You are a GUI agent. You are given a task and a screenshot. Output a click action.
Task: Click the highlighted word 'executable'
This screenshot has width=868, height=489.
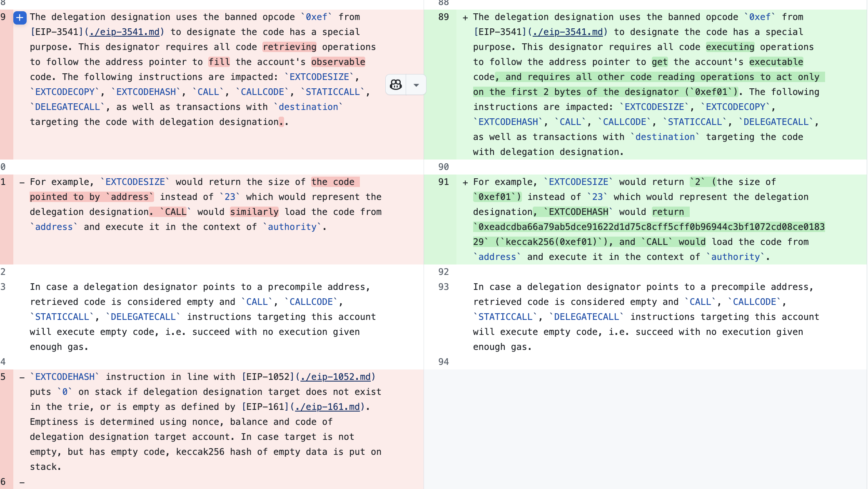[x=776, y=62]
